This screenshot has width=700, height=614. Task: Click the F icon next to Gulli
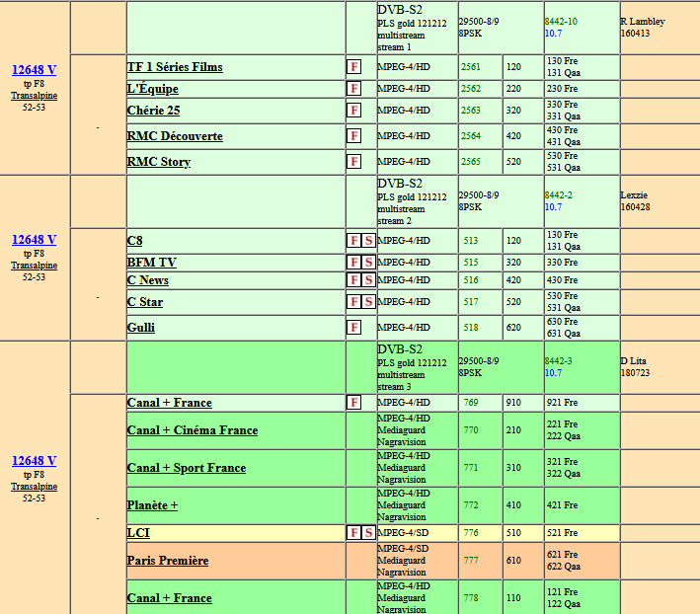click(354, 328)
